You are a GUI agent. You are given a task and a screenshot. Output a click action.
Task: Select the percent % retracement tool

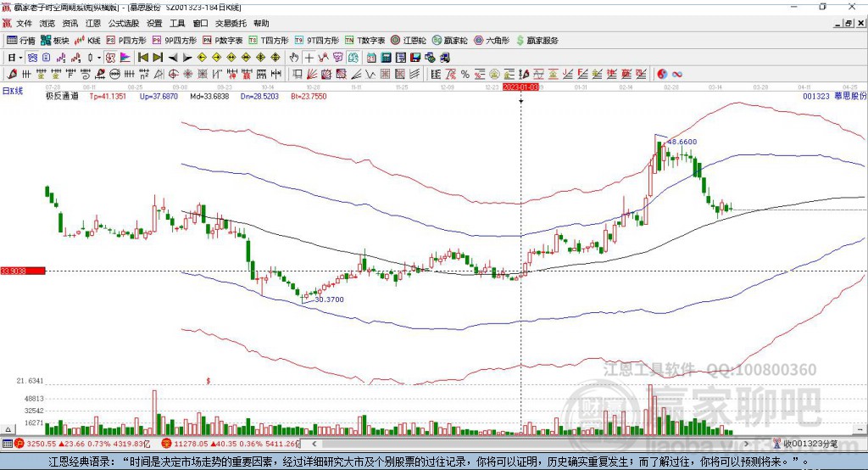coord(465,75)
